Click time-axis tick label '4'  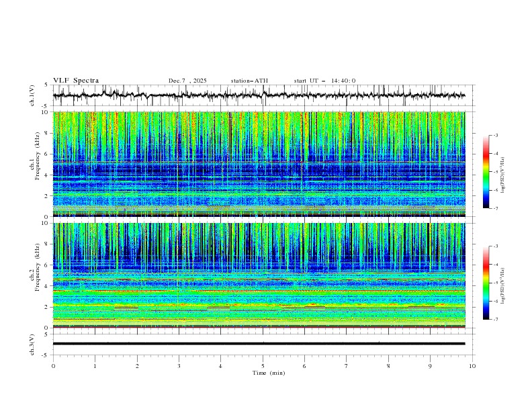pos(220,366)
